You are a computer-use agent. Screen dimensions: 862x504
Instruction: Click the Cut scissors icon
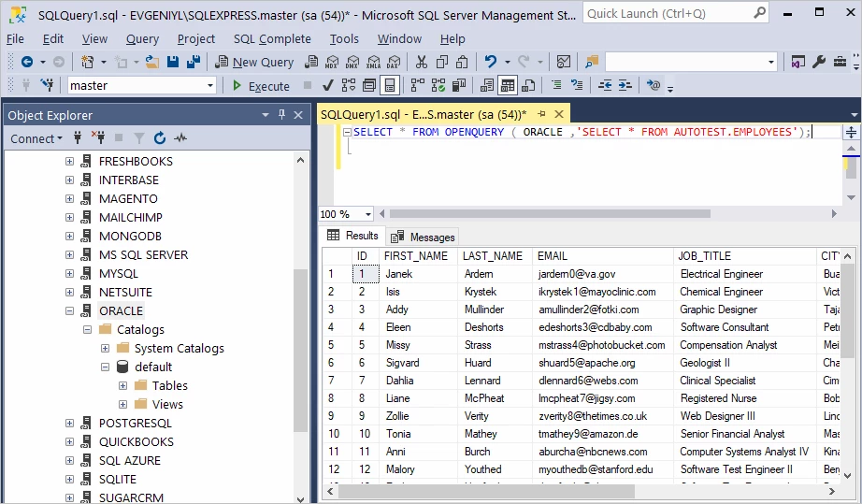tap(421, 62)
